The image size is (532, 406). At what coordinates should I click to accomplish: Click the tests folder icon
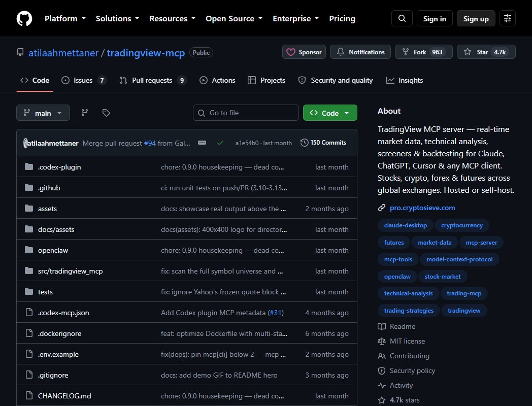[x=29, y=292]
